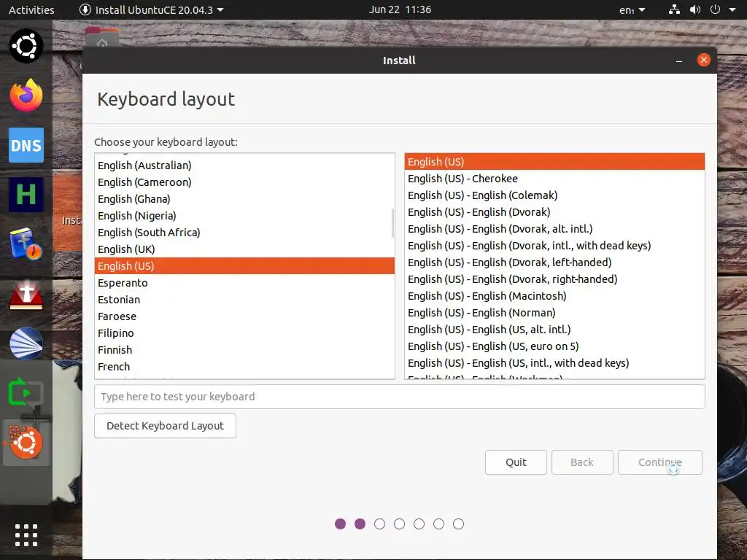Open the en input source dropdown

pyautogui.click(x=632, y=9)
